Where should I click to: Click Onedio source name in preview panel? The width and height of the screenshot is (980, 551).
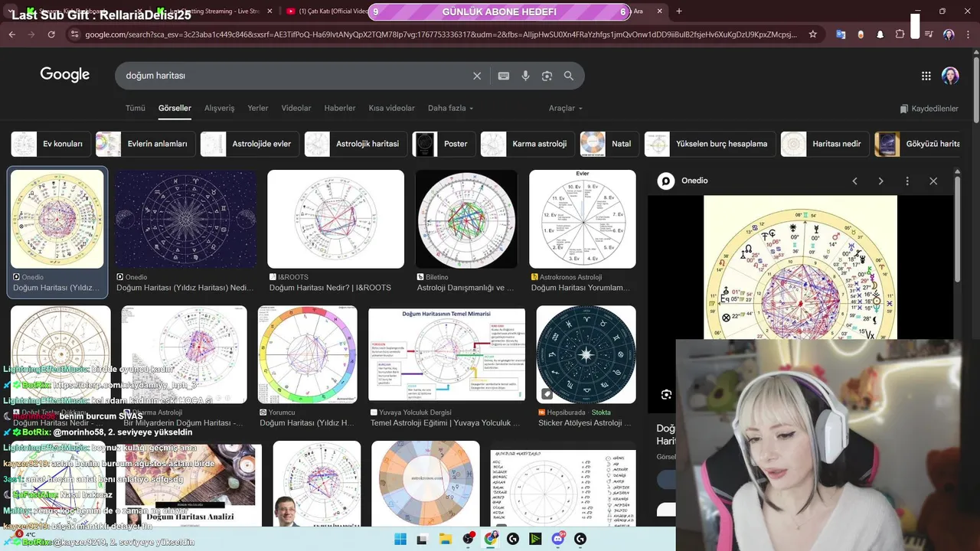tap(695, 181)
